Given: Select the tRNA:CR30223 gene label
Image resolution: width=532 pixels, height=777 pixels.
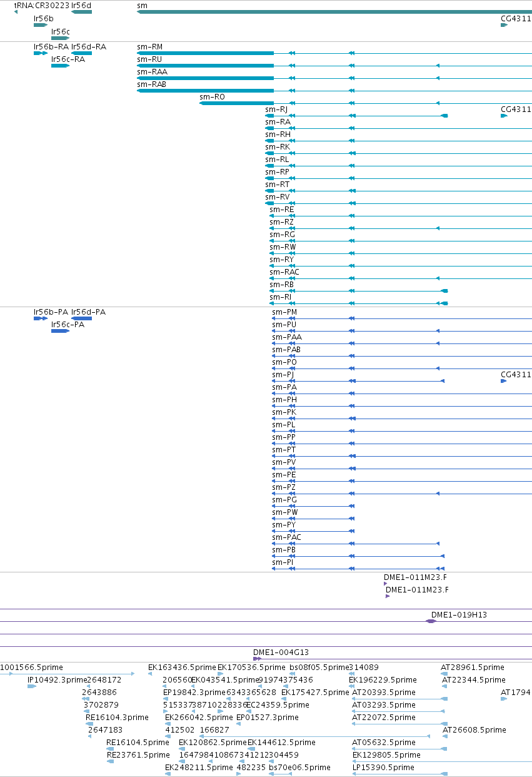Looking at the screenshot, I should [41, 5].
